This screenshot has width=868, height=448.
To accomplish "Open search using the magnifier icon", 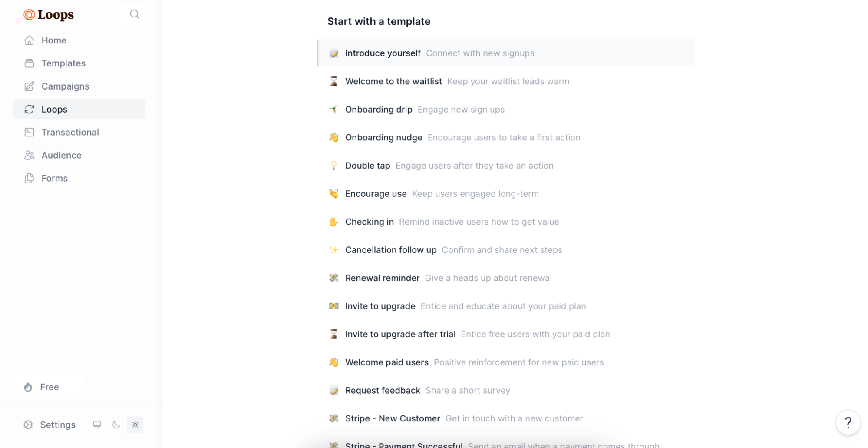I will coord(135,14).
